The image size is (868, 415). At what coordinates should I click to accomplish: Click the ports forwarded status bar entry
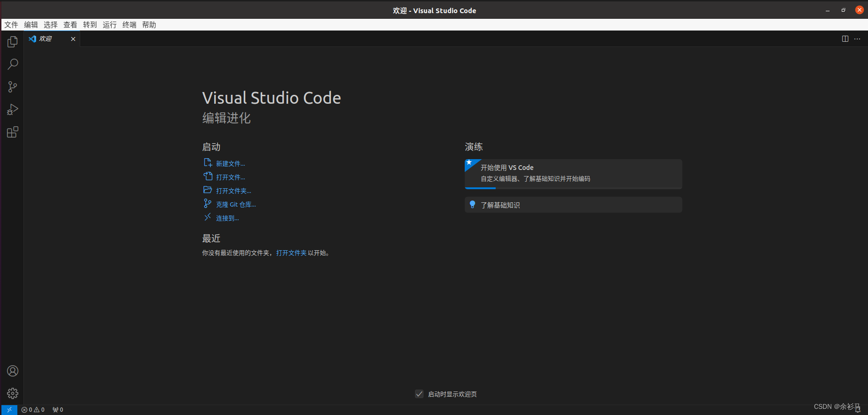58,410
